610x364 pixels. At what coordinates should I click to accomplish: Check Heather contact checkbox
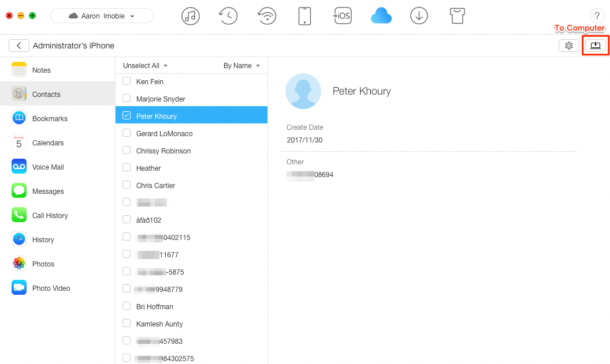tap(127, 167)
